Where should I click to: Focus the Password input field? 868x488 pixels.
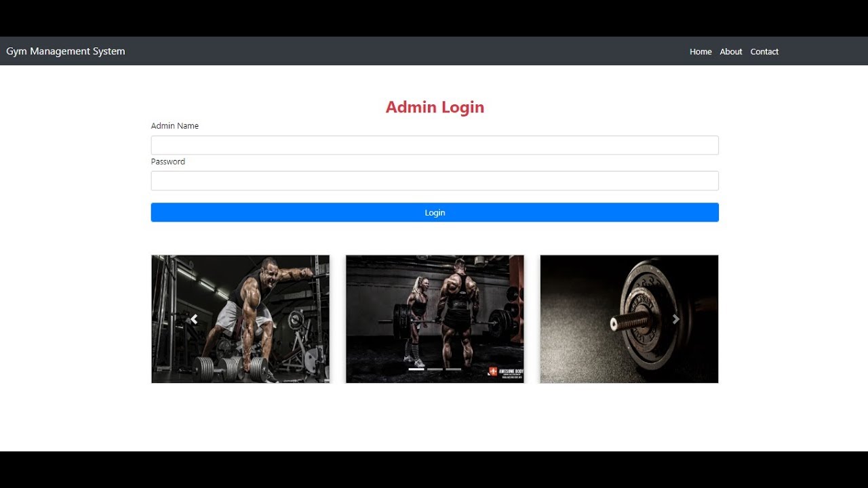[x=435, y=181]
